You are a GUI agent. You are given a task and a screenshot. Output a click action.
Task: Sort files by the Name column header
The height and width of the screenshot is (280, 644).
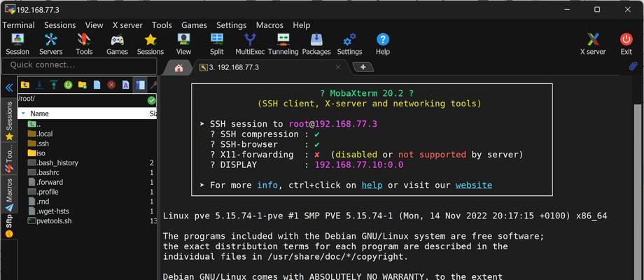point(39,113)
